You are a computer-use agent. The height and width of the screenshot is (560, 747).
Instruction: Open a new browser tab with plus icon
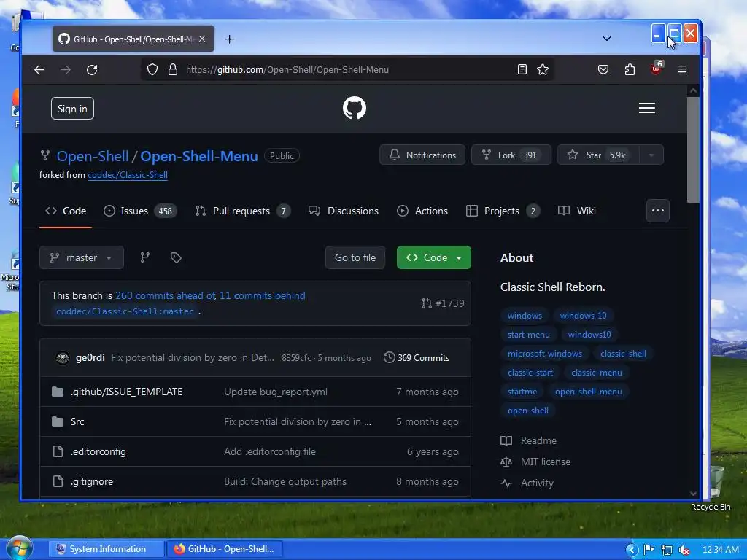(229, 39)
